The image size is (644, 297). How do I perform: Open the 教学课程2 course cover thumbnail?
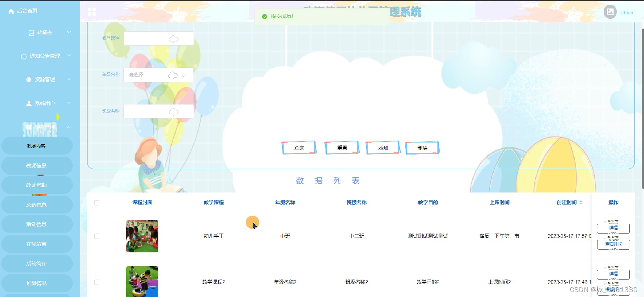(x=142, y=282)
